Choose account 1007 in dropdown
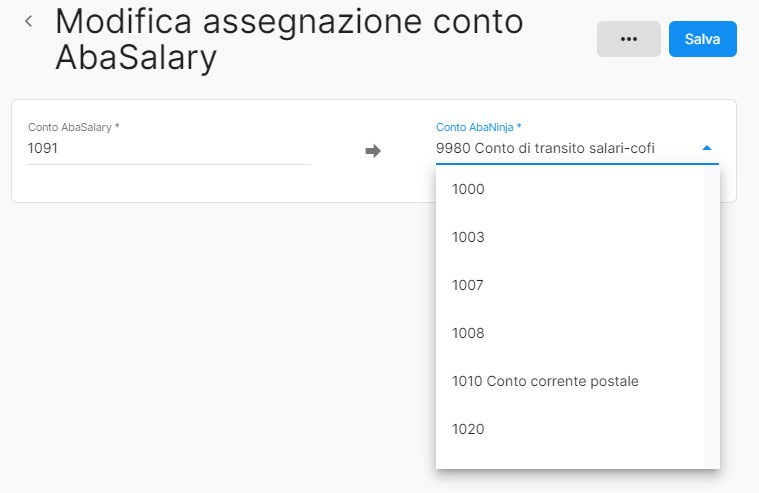759x493 pixels. coord(570,285)
